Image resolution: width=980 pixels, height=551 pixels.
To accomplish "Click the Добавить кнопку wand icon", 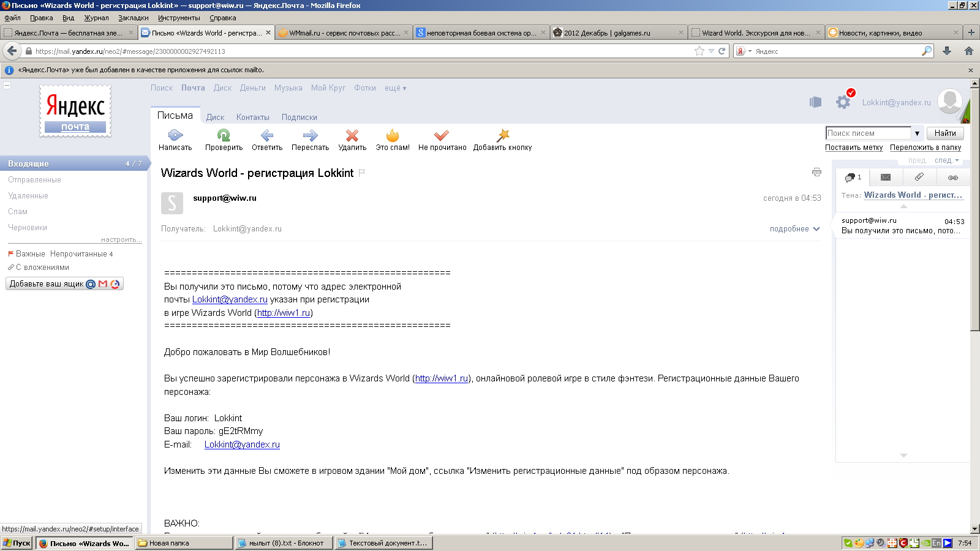I will [x=503, y=135].
